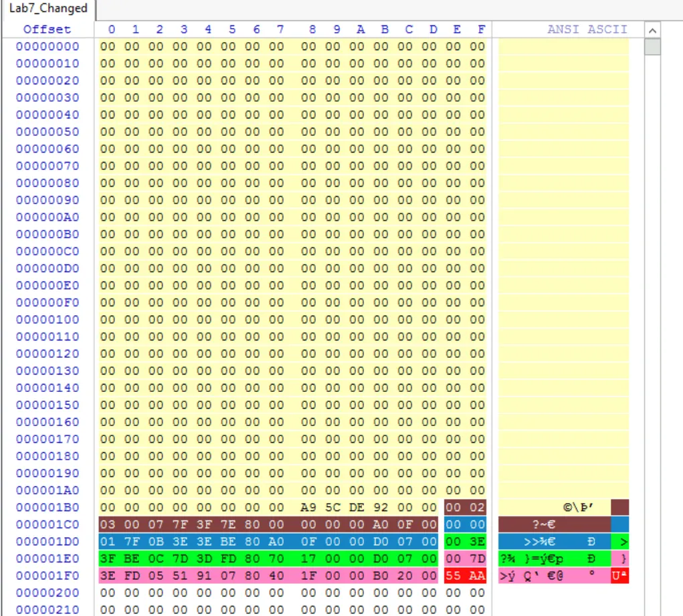
Task: Click the red Uª text in ASCII column
Action: 619,576
